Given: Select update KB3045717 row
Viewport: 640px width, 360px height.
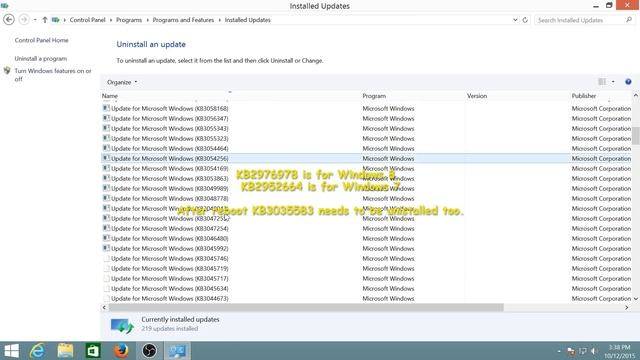Looking at the screenshot, I should pos(366,278).
